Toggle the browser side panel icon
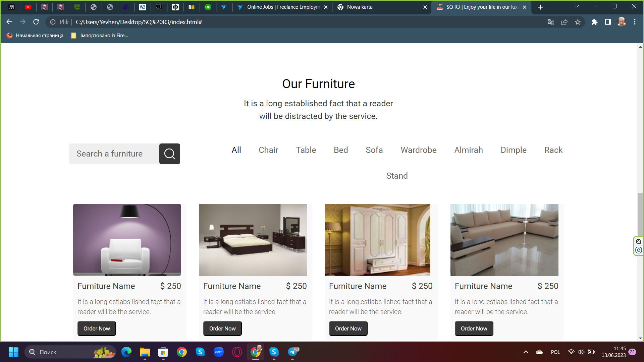The width and height of the screenshot is (644, 362). coord(608,22)
